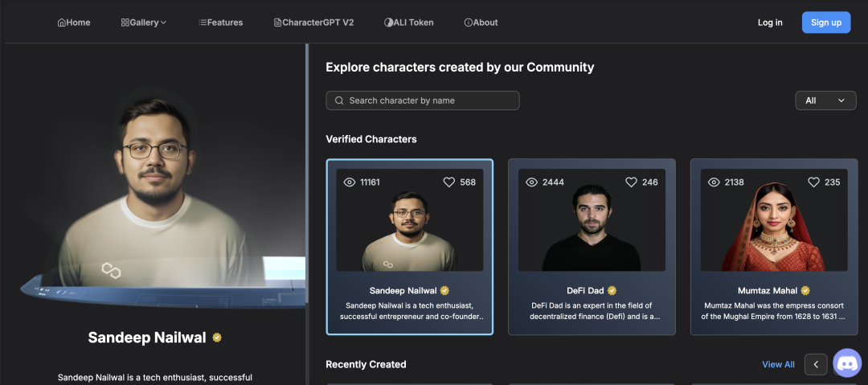
Task: Focus the Search character by name field
Action: click(423, 100)
